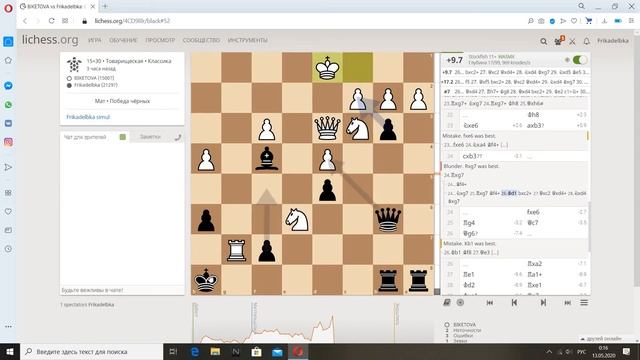Image resolution: width=640 pixels, height=360 pixels.
Task: Select highlighted Фd1 variation move
Action: pyautogui.click(x=509, y=193)
